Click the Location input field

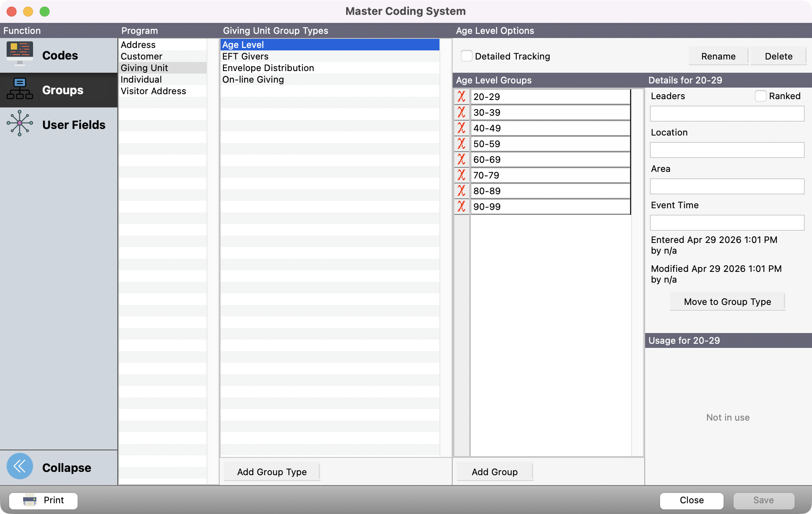pyautogui.click(x=727, y=150)
